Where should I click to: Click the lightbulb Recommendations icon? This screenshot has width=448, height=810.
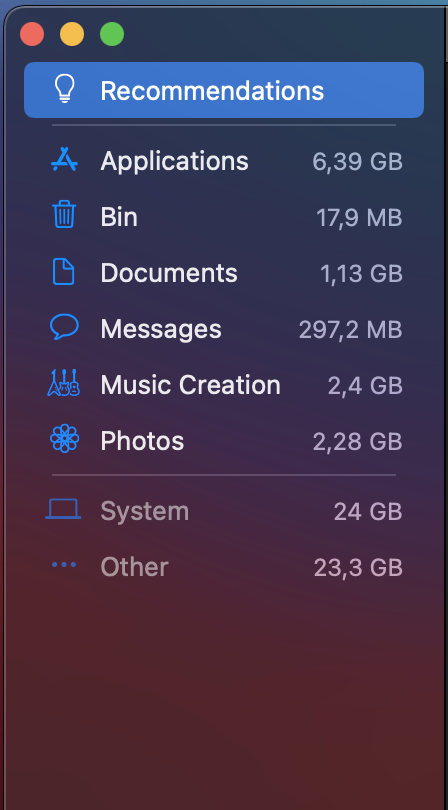tap(65, 89)
